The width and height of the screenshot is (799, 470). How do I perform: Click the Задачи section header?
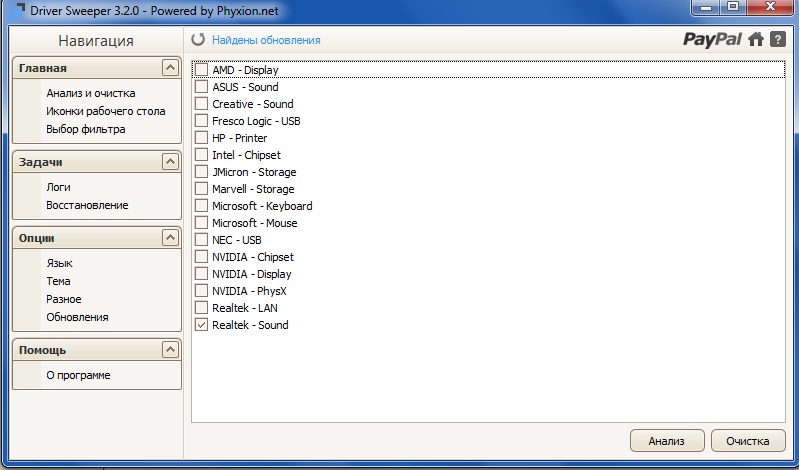click(97, 162)
